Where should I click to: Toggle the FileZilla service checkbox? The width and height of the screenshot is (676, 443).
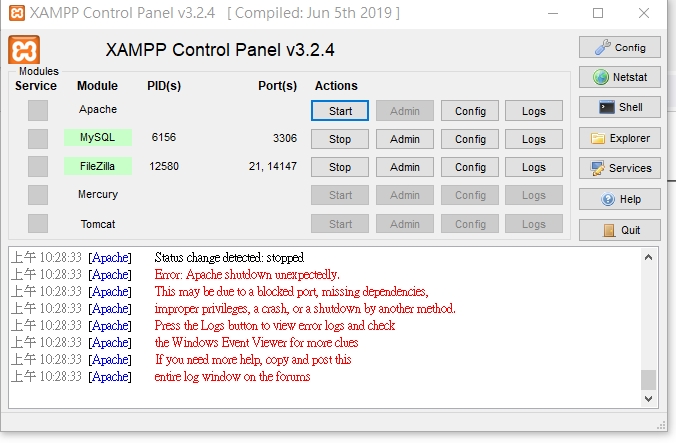click(x=38, y=167)
